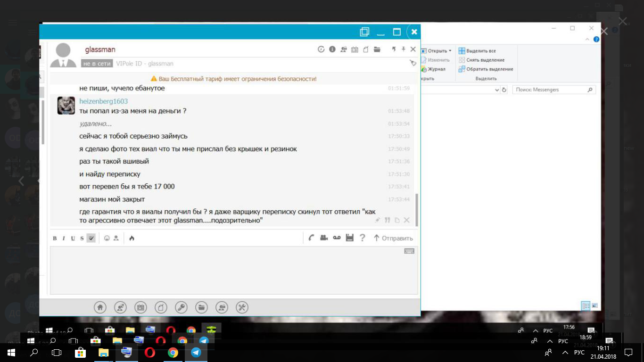Open the wrench settings icon in bottom bar
The width and height of the screenshot is (644, 362).
click(242, 307)
